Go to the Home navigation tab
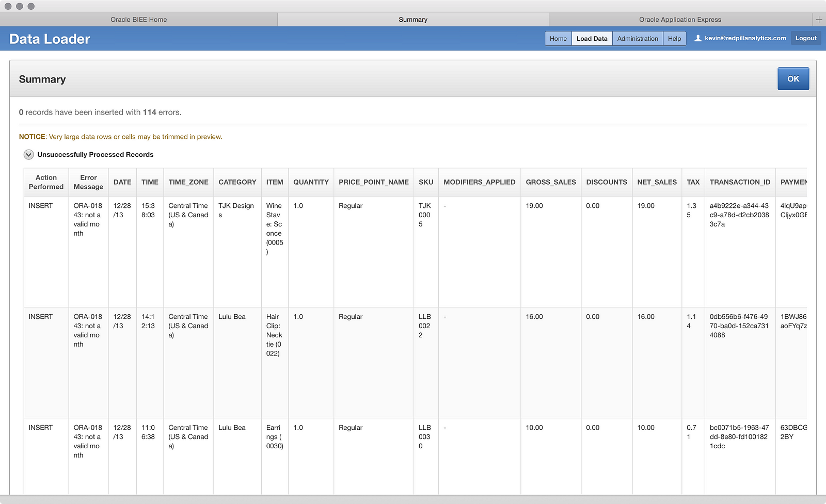The image size is (826, 504). pyautogui.click(x=558, y=39)
